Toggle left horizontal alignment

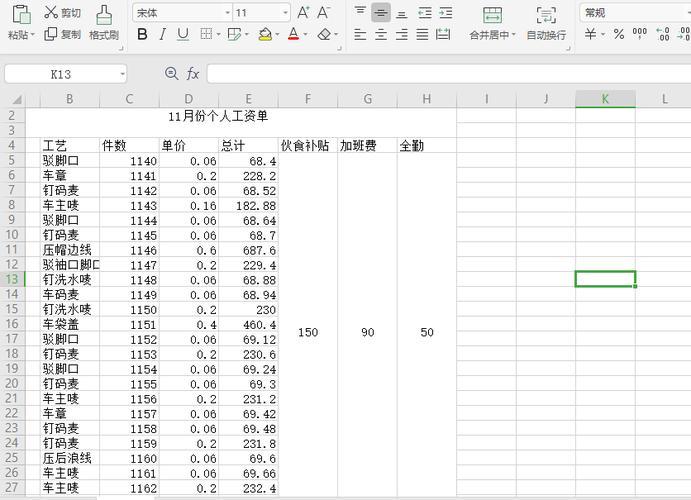click(360, 34)
